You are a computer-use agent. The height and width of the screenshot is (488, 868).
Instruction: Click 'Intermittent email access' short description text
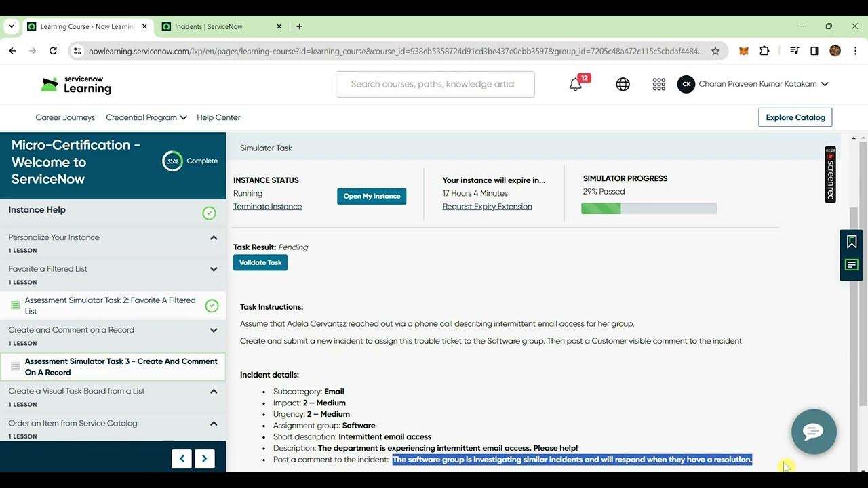(x=384, y=436)
